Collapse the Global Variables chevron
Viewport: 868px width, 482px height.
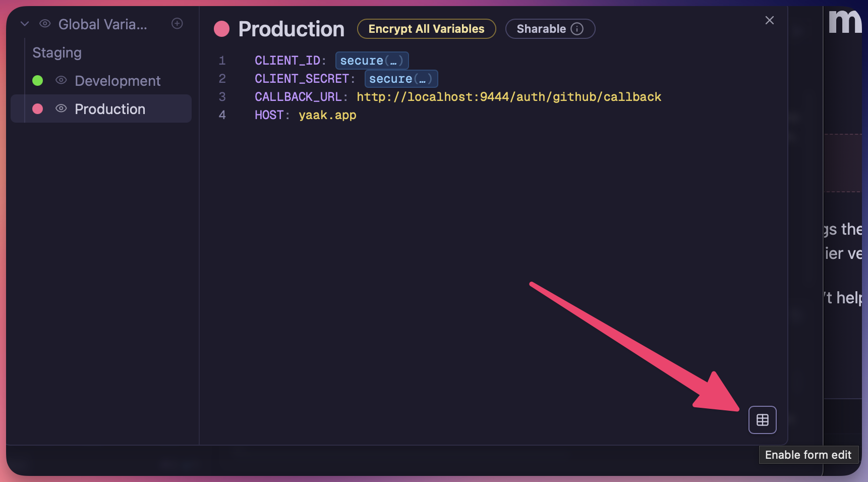[x=25, y=24]
